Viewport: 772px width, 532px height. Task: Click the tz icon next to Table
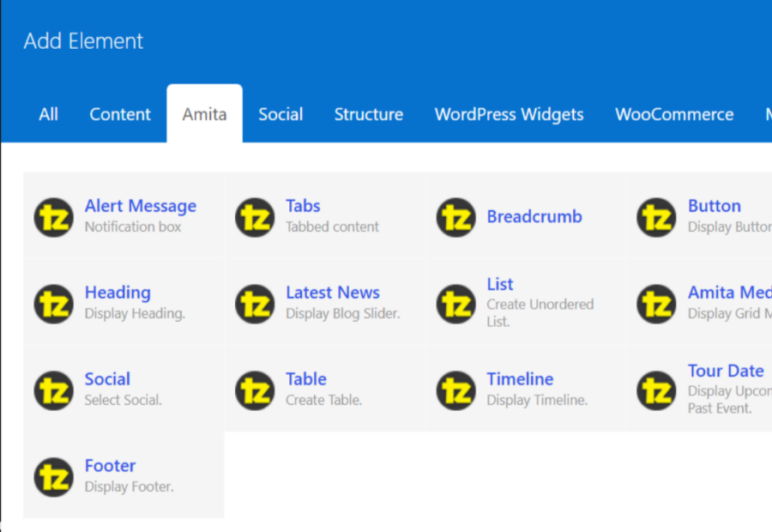point(255,390)
